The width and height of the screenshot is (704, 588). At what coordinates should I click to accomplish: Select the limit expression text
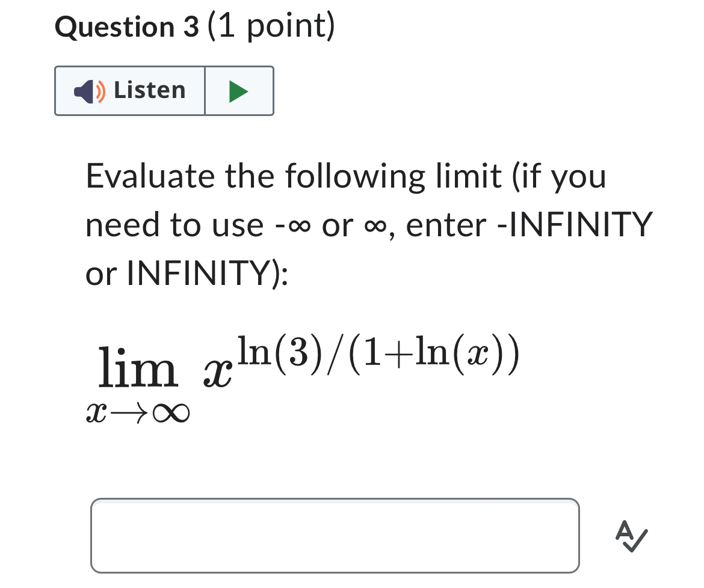[x=301, y=373]
